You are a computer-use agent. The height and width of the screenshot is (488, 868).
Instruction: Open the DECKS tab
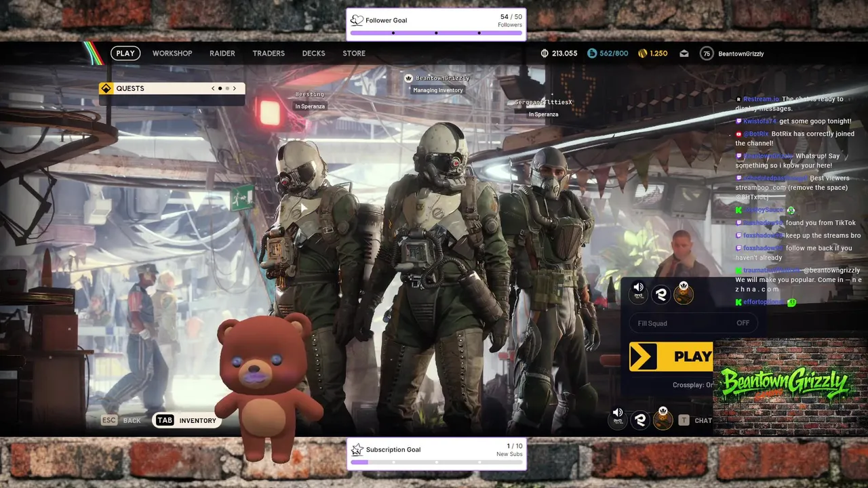(313, 54)
